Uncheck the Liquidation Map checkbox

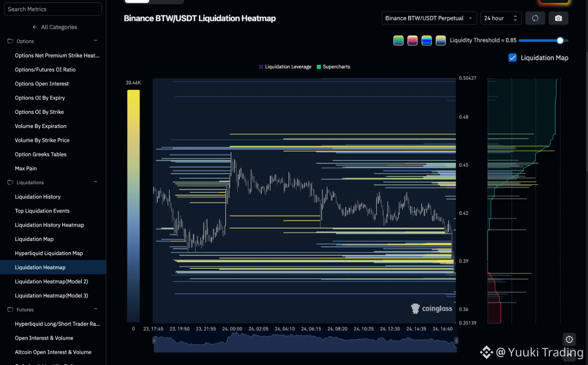pyautogui.click(x=513, y=58)
